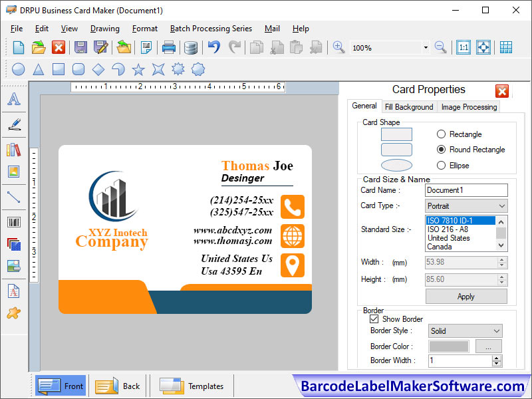Select the text tool letter A icon
532x399 pixels.
(x=14, y=98)
